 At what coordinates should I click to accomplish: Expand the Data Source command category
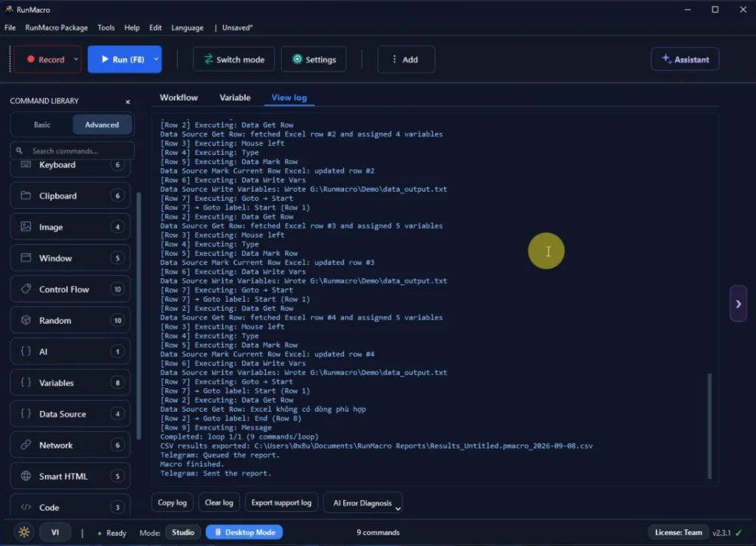tap(70, 413)
